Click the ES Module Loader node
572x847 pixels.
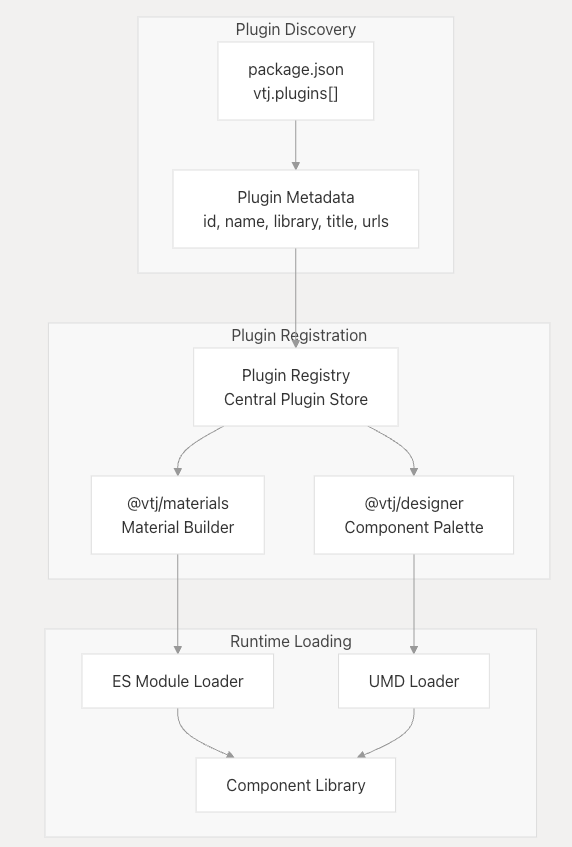click(x=178, y=681)
